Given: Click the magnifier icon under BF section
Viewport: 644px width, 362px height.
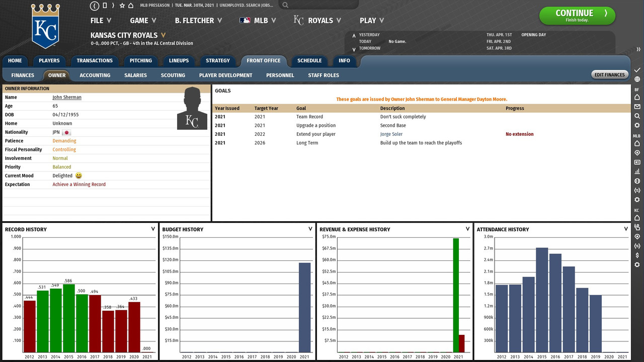Looking at the screenshot, I should pyautogui.click(x=637, y=116).
